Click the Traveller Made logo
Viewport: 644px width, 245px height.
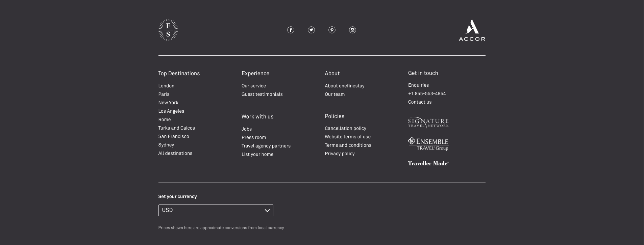pyautogui.click(x=428, y=163)
